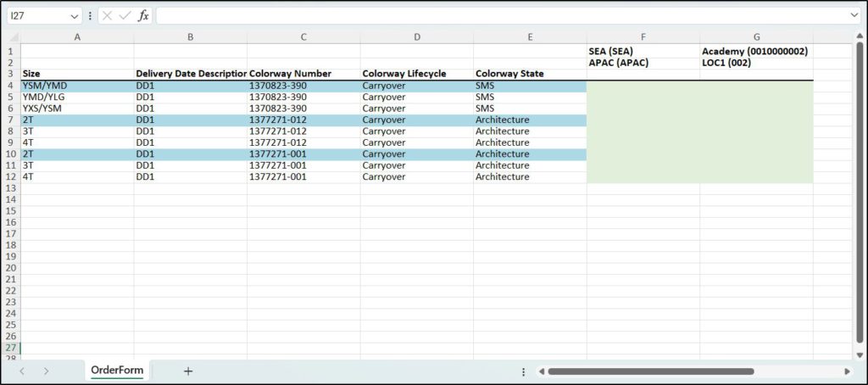Switch to the OrderForm sheet tab
868x385 pixels.
coord(117,371)
